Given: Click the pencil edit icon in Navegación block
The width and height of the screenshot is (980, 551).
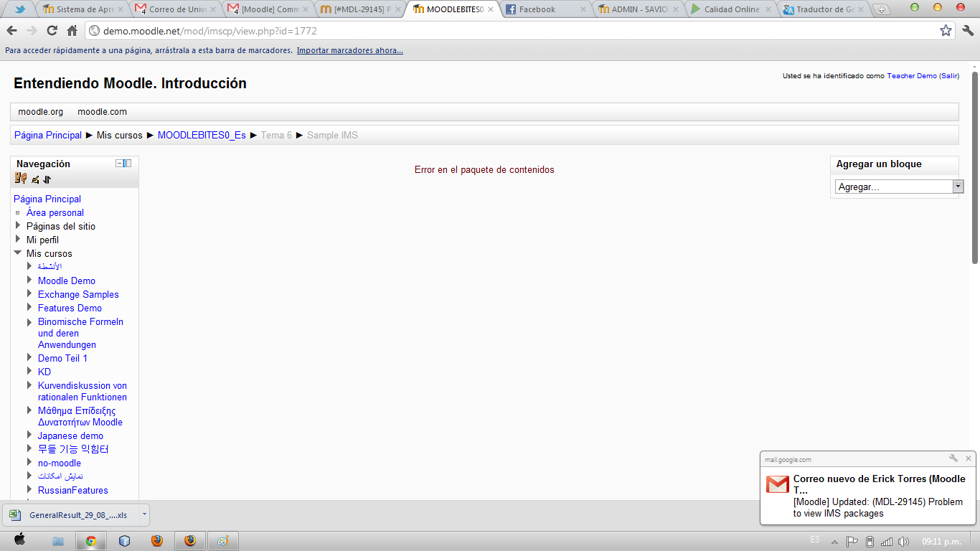Looking at the screenshot, I should coord(35,179).
